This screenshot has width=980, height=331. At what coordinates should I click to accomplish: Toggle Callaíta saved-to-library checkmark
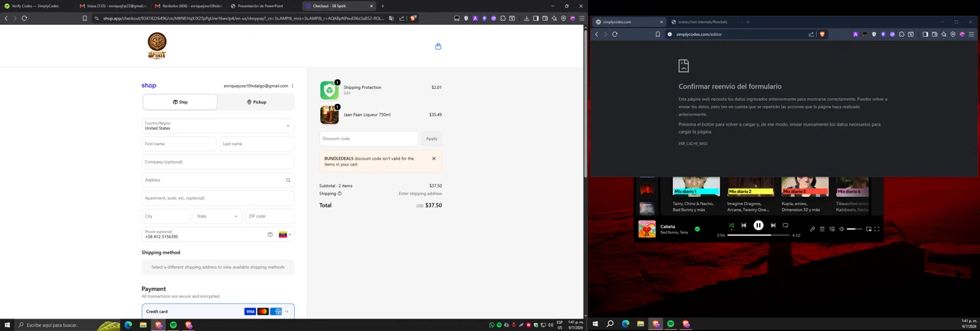pyautogui.click(x=697, y=229)
